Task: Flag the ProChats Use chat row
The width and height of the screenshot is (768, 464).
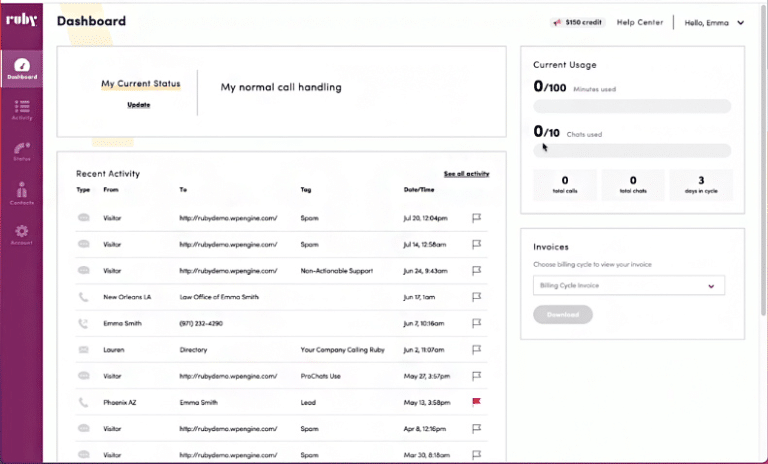Action: point(476,376)
